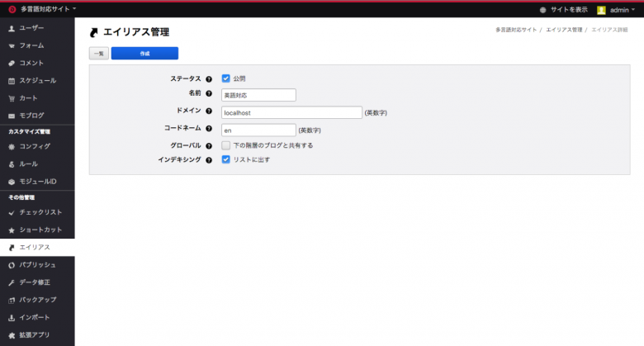Click the admin user avatar icon

[x=602, y=9]
